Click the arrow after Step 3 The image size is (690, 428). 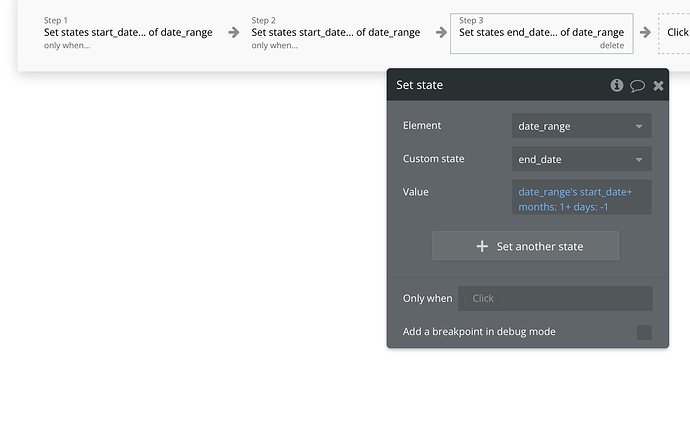click(645, 32)
